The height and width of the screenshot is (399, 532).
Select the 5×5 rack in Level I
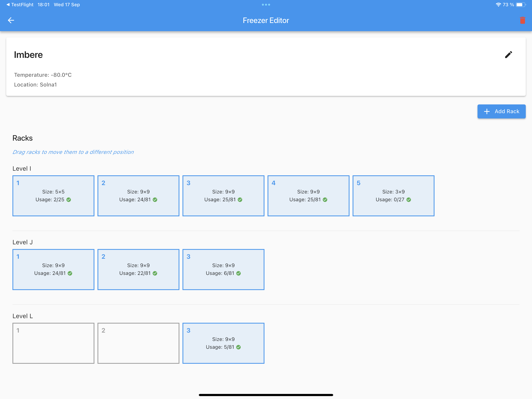point(53,196)
